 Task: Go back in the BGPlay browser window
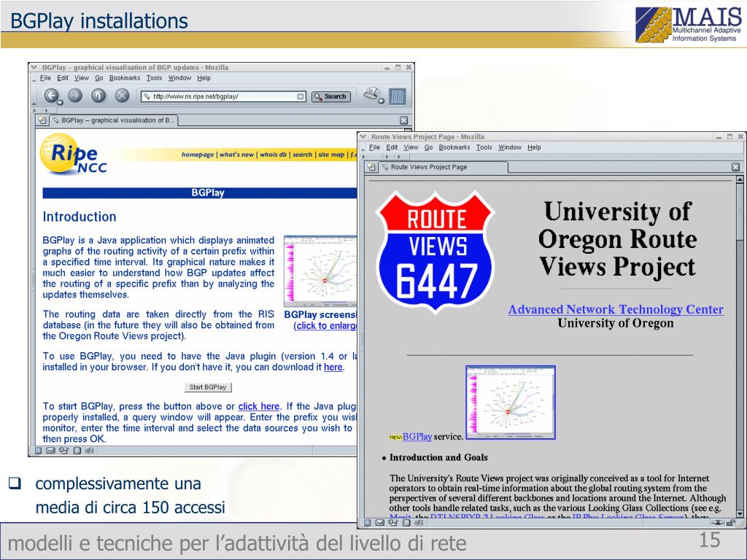point(51,96)
